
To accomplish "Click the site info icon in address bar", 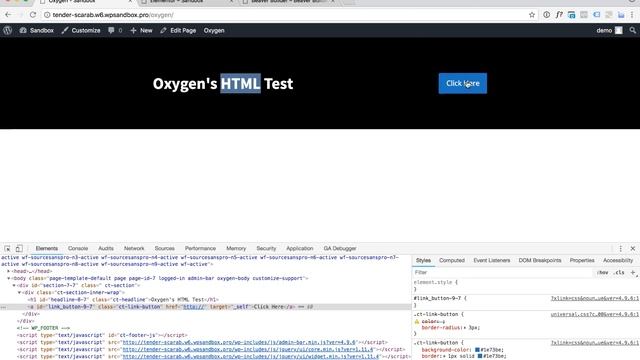I will (47, 15).
